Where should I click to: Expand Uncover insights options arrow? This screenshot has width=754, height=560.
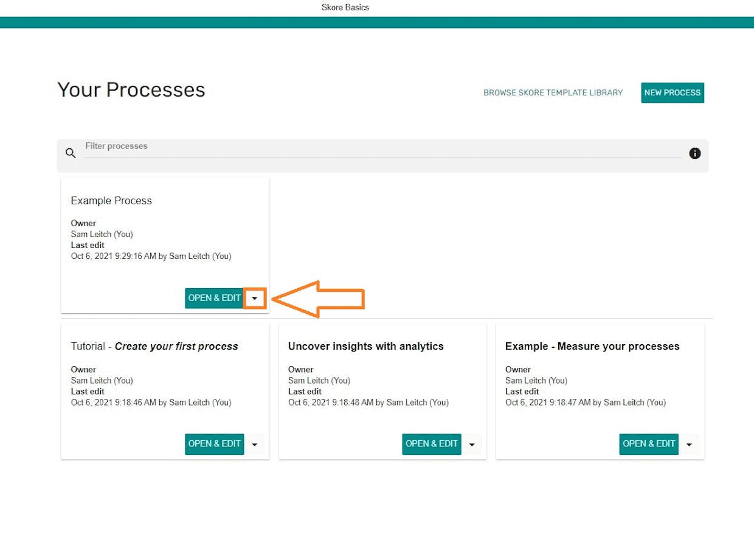(x=472, y=444)
